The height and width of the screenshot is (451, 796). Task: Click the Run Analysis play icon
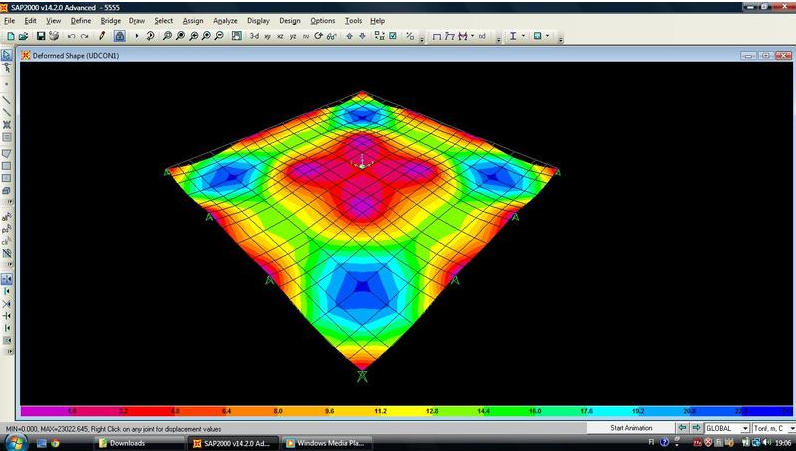point(137,36)
